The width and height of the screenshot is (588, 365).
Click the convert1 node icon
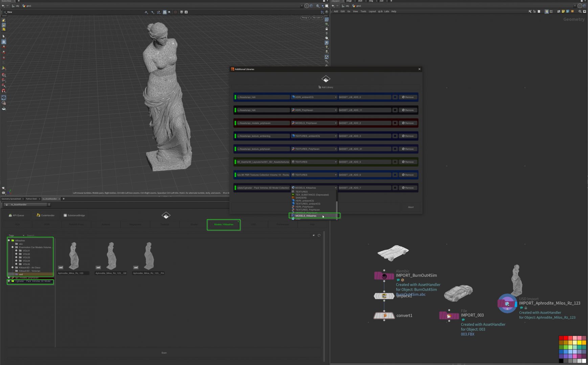click(384, 316)
